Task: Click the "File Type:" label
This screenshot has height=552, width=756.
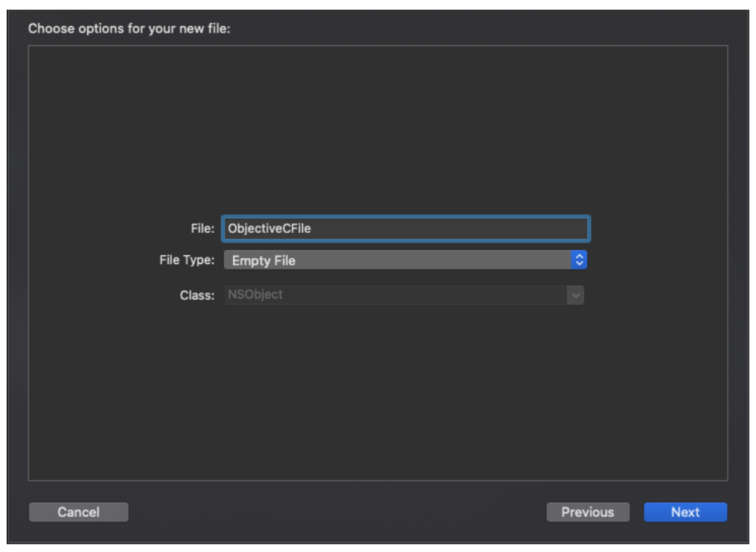Action: [187, 260]
